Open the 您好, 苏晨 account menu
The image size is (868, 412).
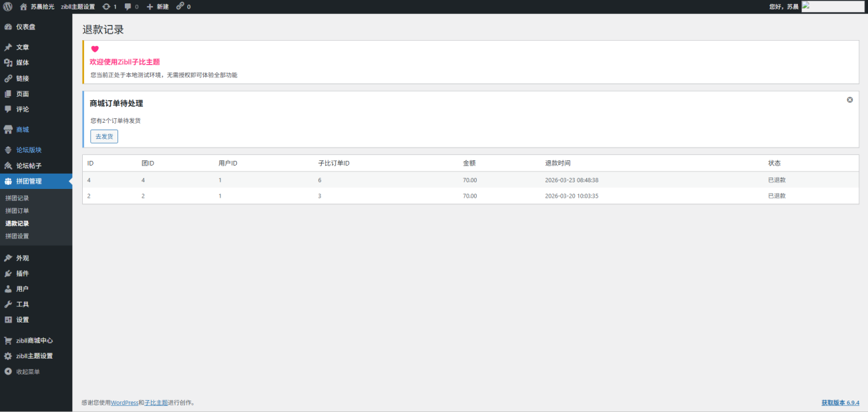point(784,7)
